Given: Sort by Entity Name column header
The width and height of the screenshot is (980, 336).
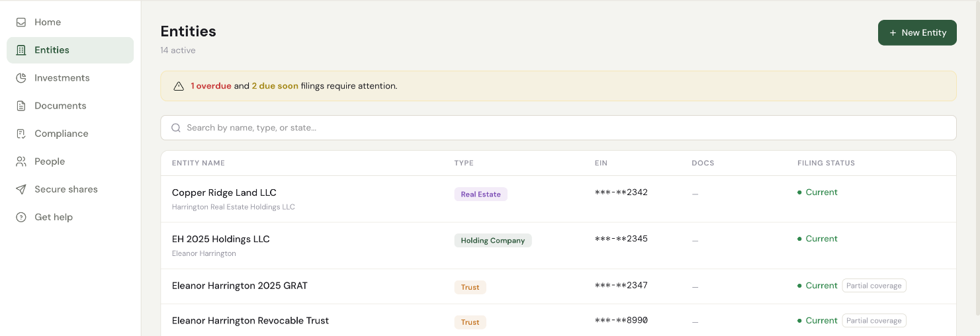Looking at the screenshot, I should (199, 163).
